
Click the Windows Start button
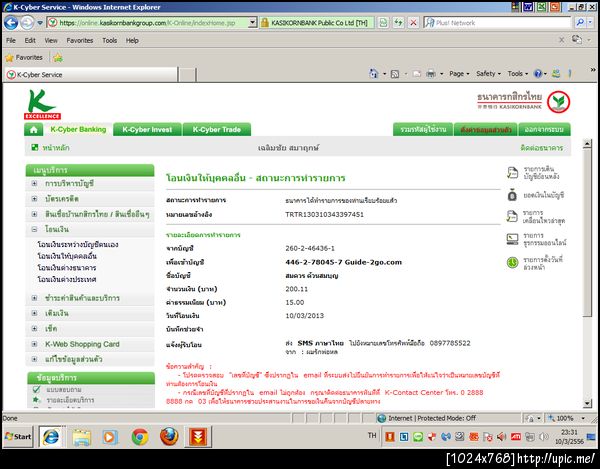coord(18,436)
